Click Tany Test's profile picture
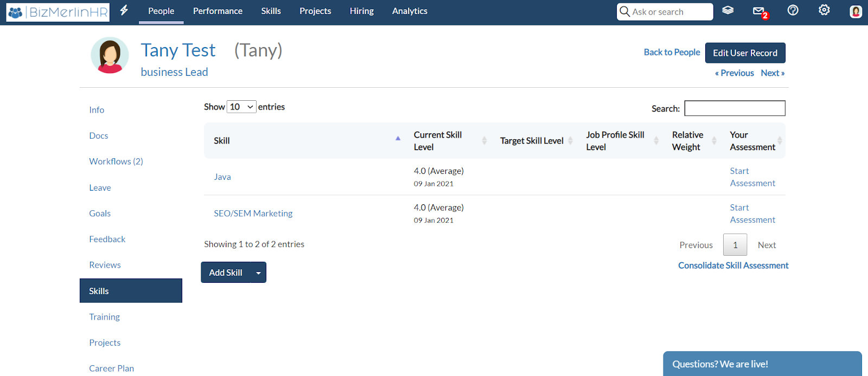This screenshot has width=868, height=376. click(110, 55)
